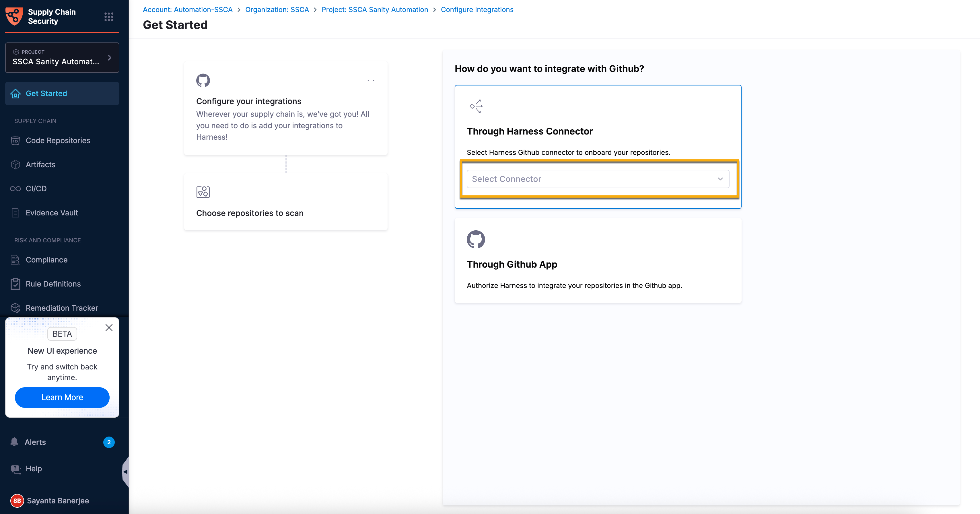Open the module switcher grid icon

point(109,17)
